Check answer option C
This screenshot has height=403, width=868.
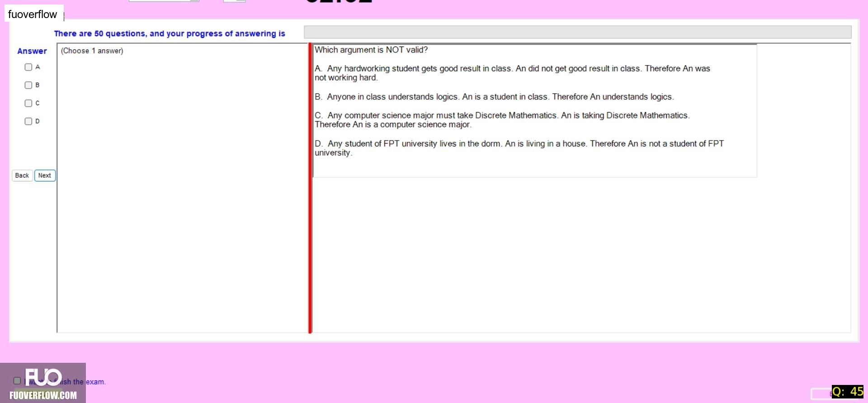tap(28, 103)
